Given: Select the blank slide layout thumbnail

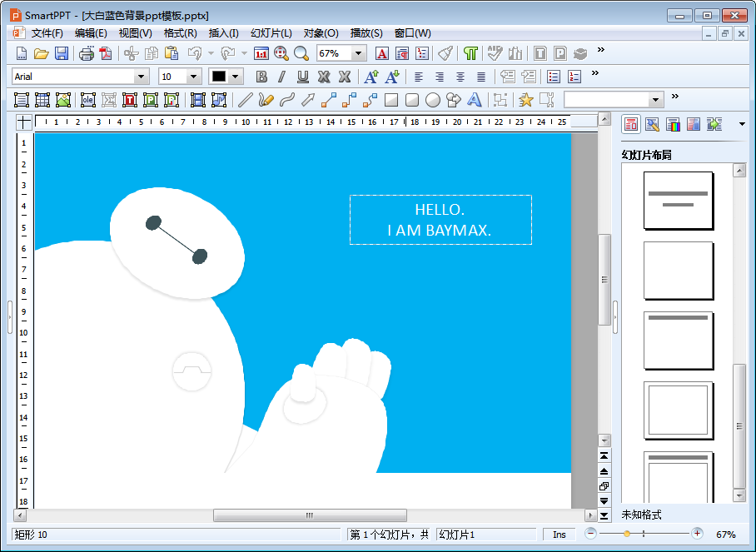Looking at the screenshot, I should point(679,271).
